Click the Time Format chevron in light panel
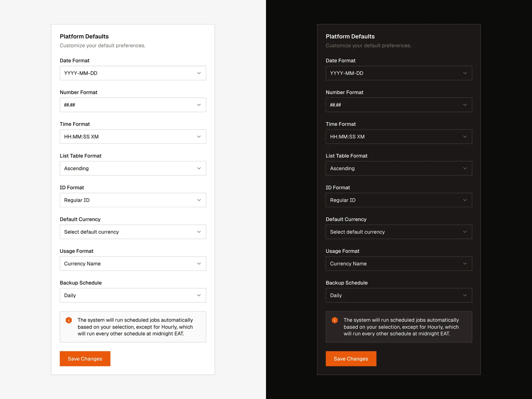532x399 pixels. coord(199,137)
